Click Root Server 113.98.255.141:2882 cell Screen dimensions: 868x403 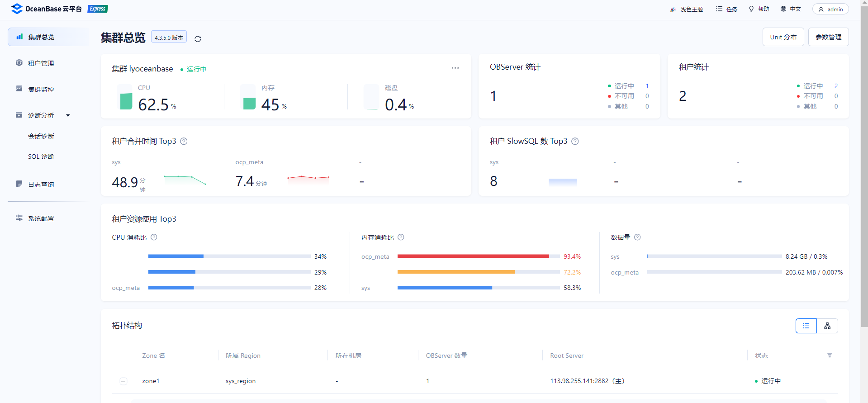coord(587,381)
